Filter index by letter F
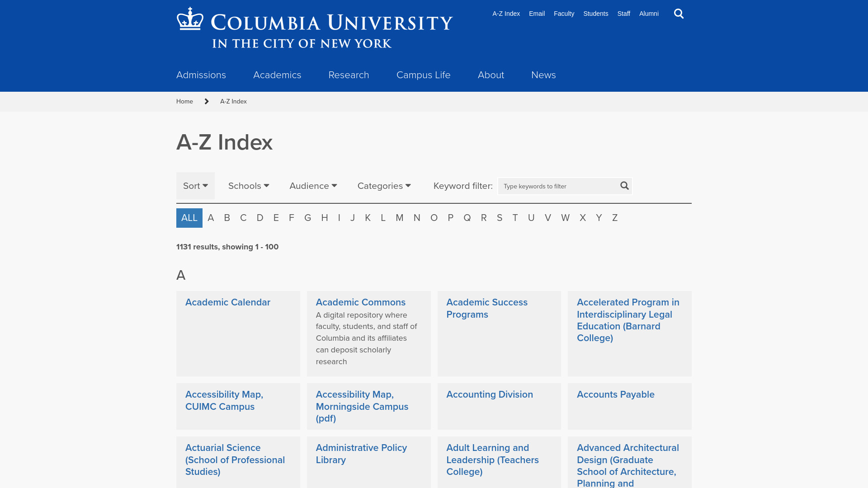 point(292,218)
